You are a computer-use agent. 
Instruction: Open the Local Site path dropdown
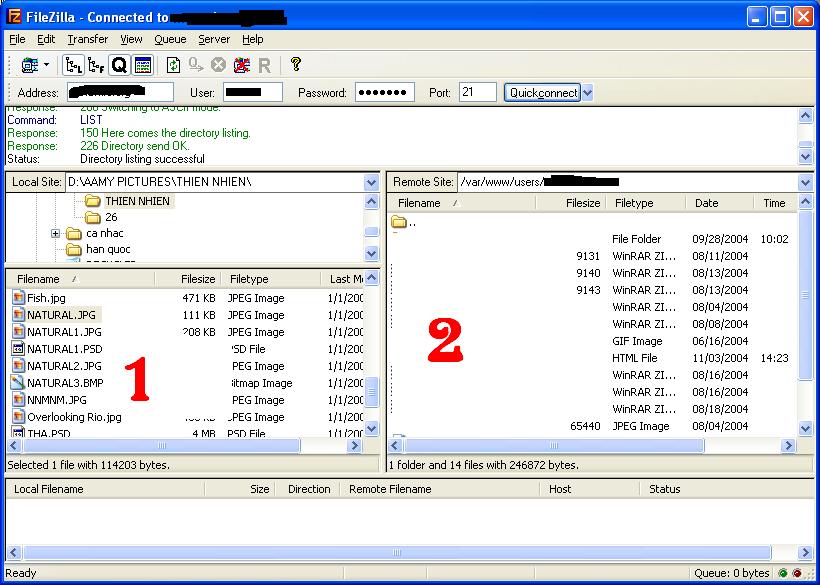coord(371,182)
